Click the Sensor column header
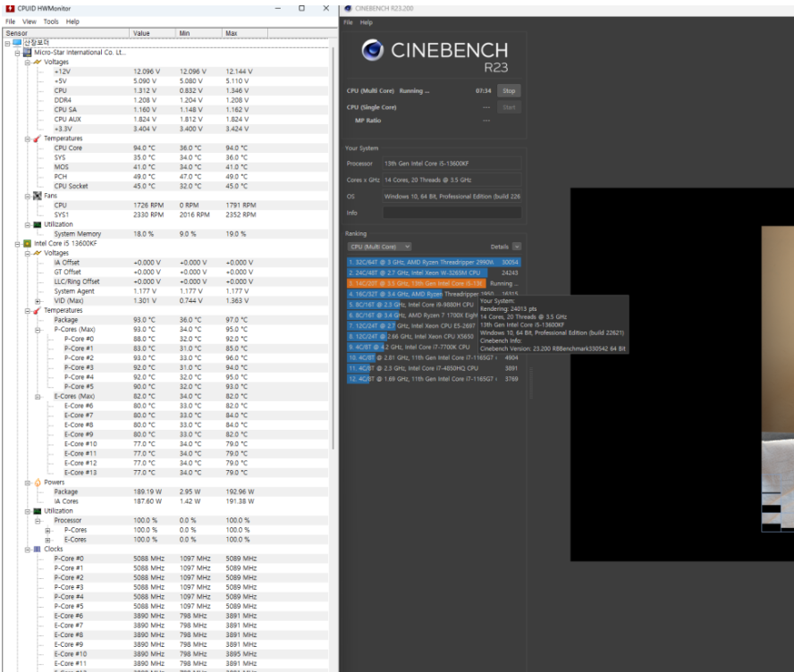The height and width of the screenshot is (672, 794). [66, 33]
